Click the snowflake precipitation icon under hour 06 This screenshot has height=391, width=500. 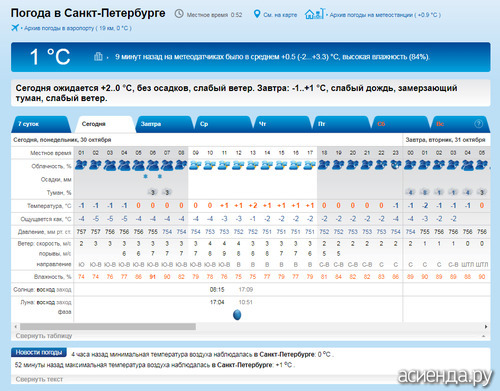pyautogui.click(x=145, y=176)
